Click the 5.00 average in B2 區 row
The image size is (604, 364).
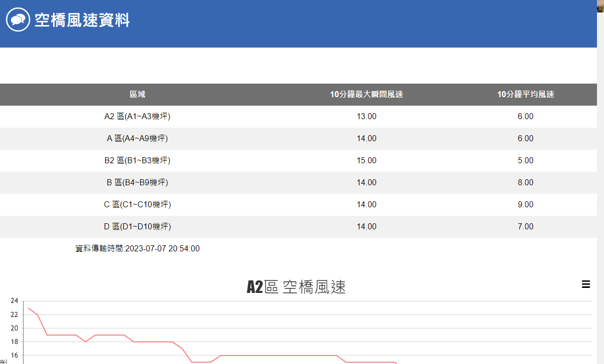(x=525, y=161)
